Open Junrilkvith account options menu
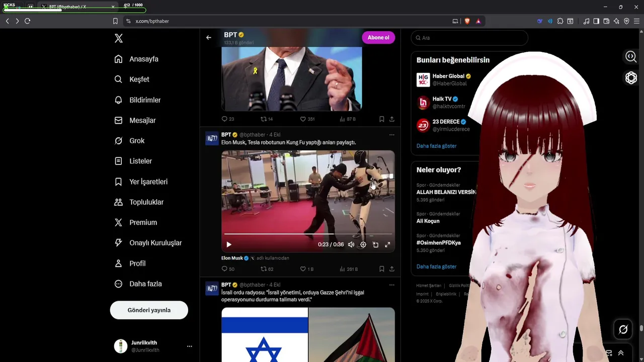644x362 pixels. click(190, 346)
